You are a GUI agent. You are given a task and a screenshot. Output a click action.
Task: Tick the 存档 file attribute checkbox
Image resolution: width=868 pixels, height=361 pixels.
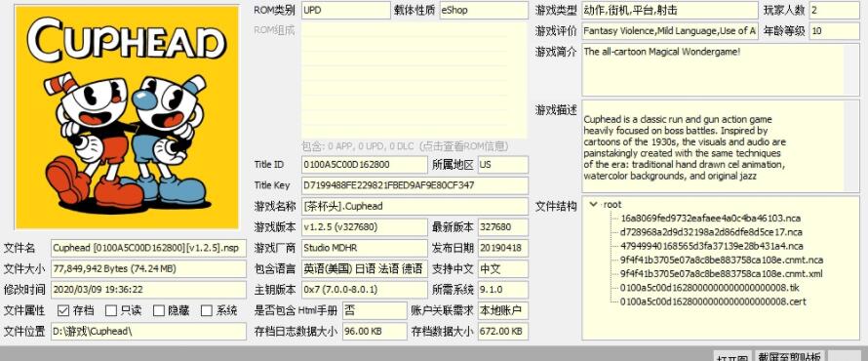[63, 310]
